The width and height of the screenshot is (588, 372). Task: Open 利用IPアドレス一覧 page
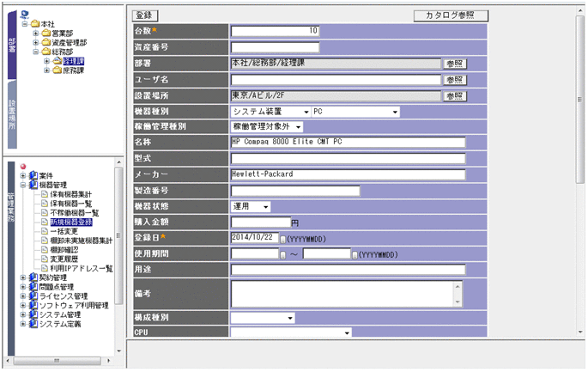pos(77,268)
